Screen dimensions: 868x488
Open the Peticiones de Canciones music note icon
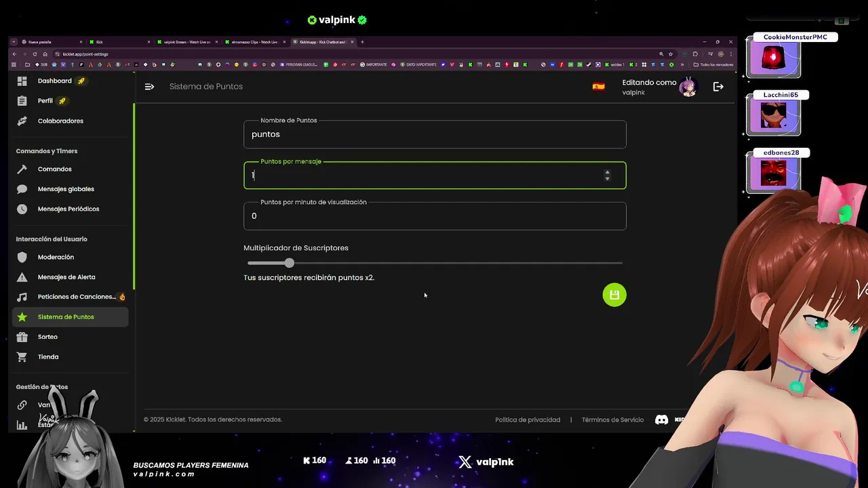coord(22,297)
